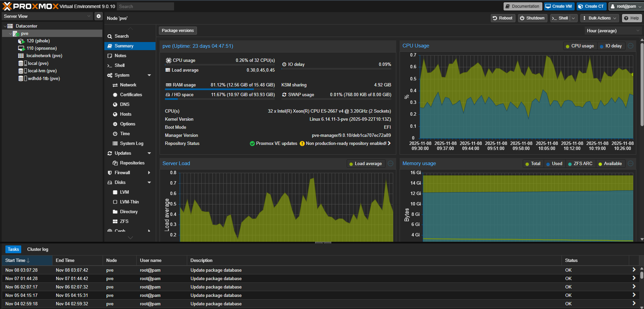The height and width of the screenshot is (309, 644).
Task: Open the ZFS disks icon
Action: pyautogui.click(x=115, y=221)
